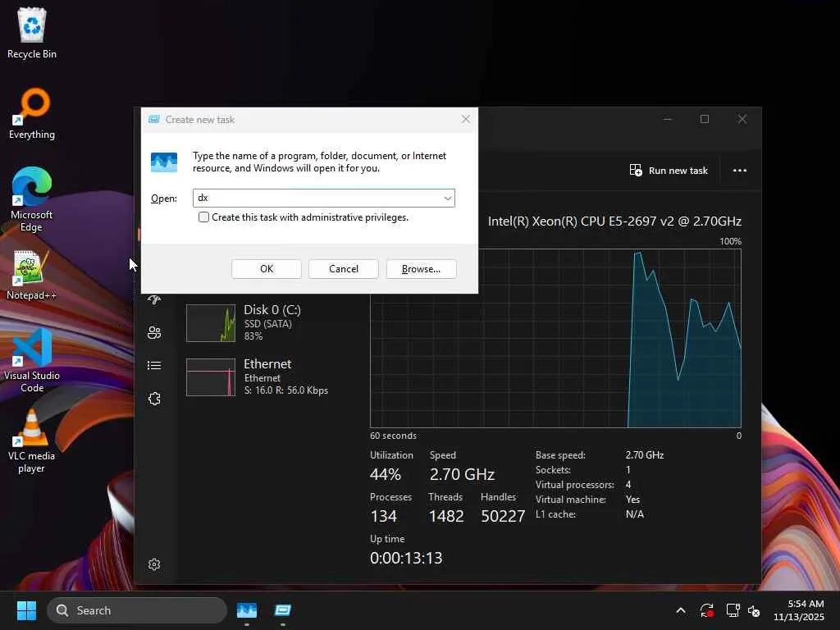Click the Task Manager icon in dialog body
The image size is (840, 630).
click(164, 162)
